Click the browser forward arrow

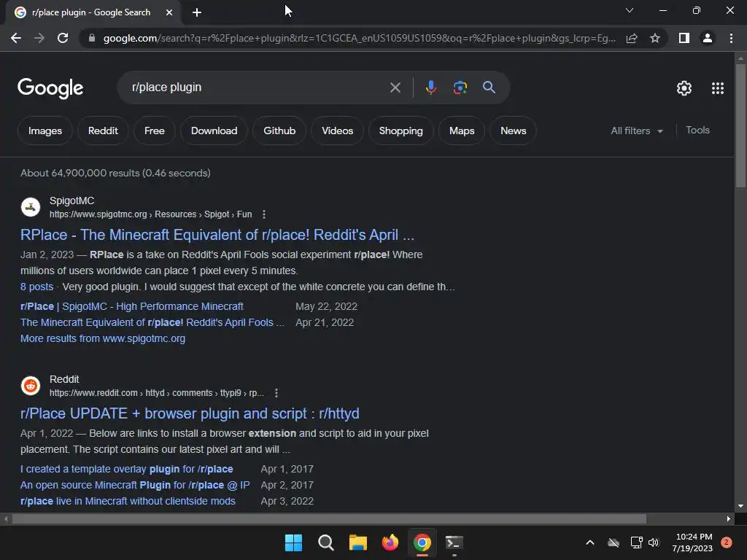(39, 38)
